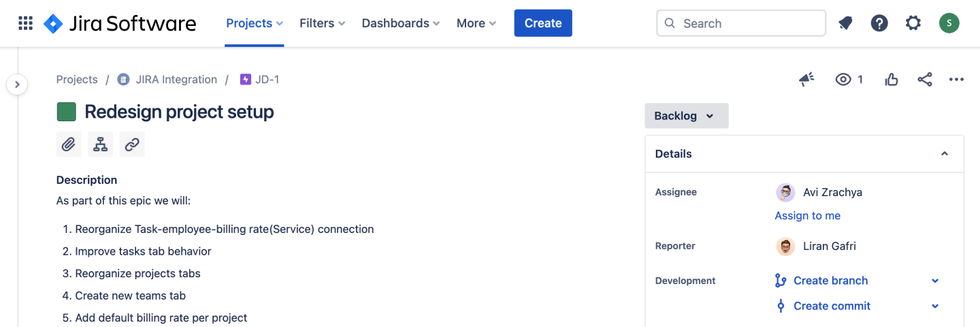
Task: Toggle watching this issue via eye icon
Action: tap(844, 80)
